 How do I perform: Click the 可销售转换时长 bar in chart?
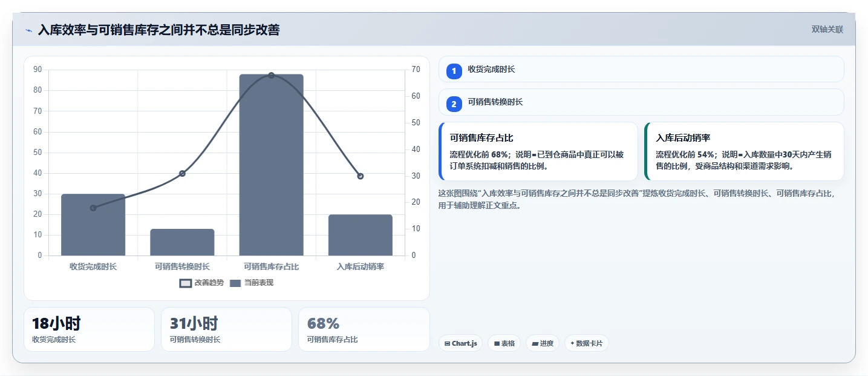pyautogui.click(x=182, y=242)
